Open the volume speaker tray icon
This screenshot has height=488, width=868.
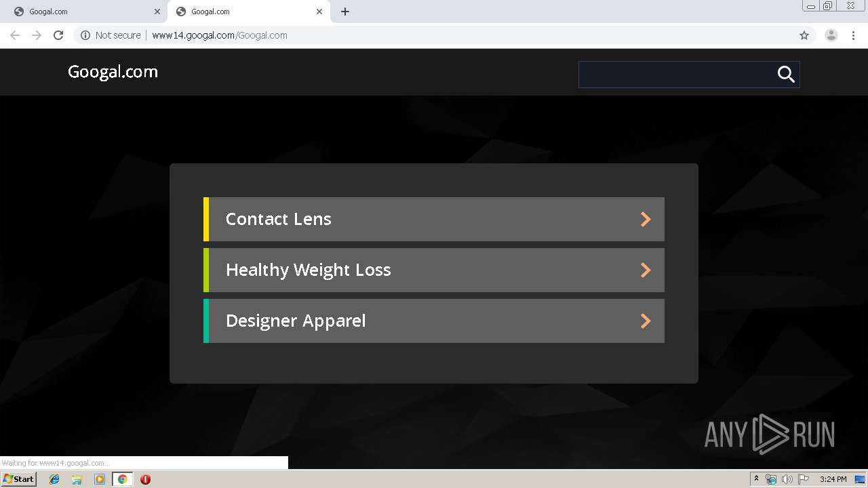787,479
